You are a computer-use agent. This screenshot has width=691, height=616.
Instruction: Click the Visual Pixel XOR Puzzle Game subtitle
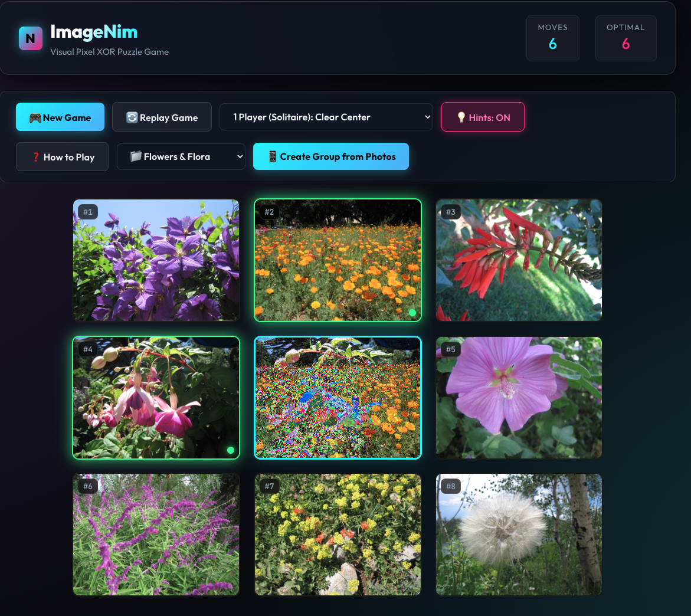[109, 52]
